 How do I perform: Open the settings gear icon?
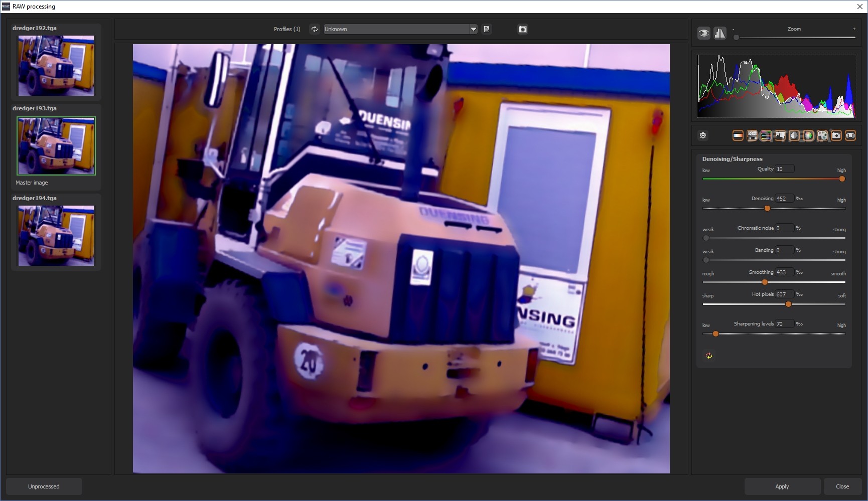[703, 135]
